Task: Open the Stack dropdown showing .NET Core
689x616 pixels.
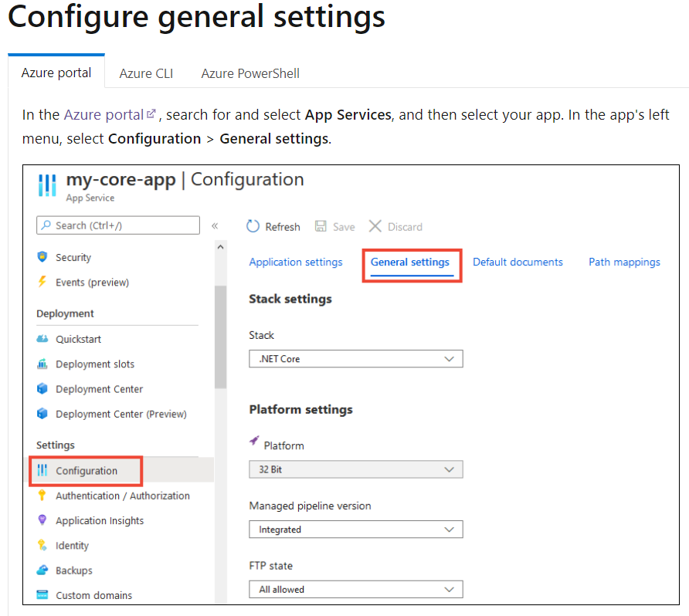Action: [355, 359]
